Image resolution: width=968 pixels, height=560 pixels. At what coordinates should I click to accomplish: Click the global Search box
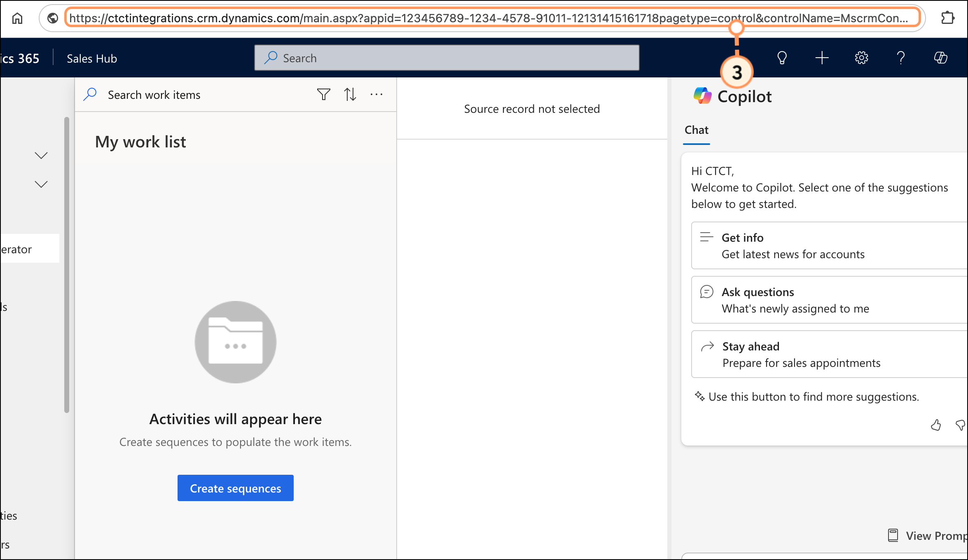447,58
